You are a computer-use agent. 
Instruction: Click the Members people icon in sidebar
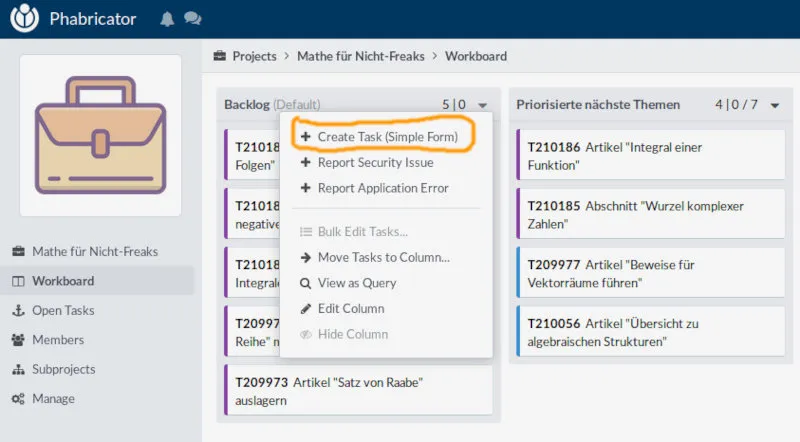point(18,340)
